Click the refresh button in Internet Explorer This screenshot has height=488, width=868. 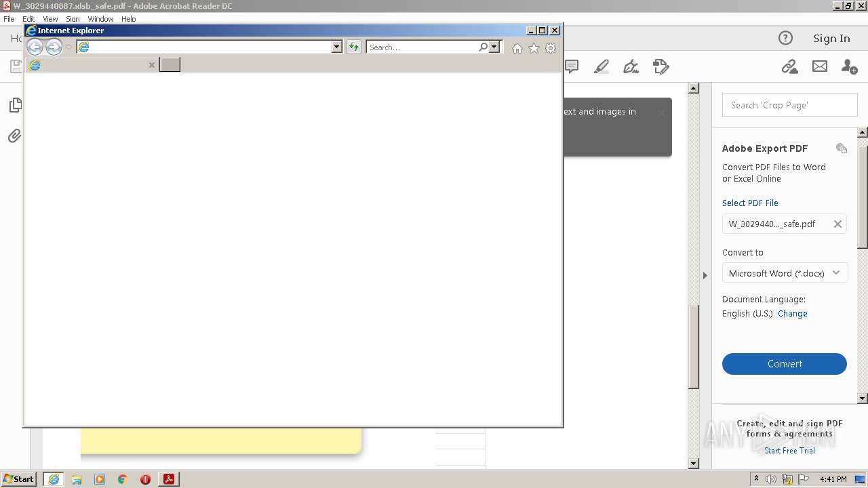354,47
